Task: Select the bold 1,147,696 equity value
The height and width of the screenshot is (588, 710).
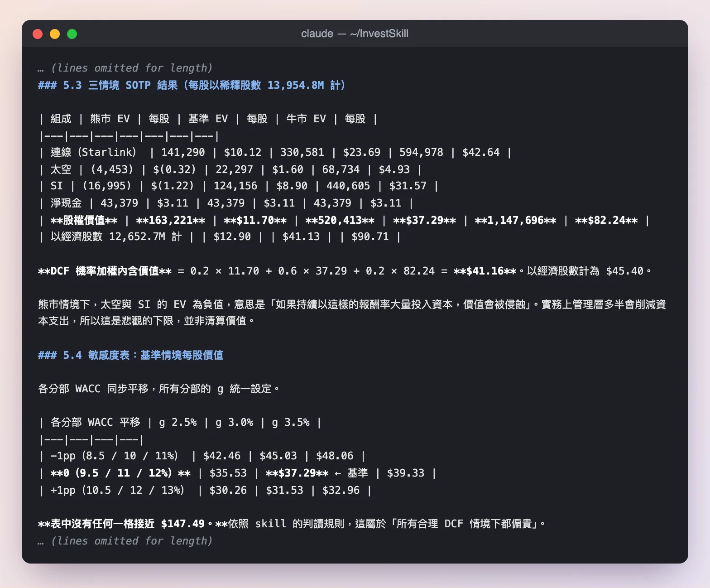Action: coord(516,220)
